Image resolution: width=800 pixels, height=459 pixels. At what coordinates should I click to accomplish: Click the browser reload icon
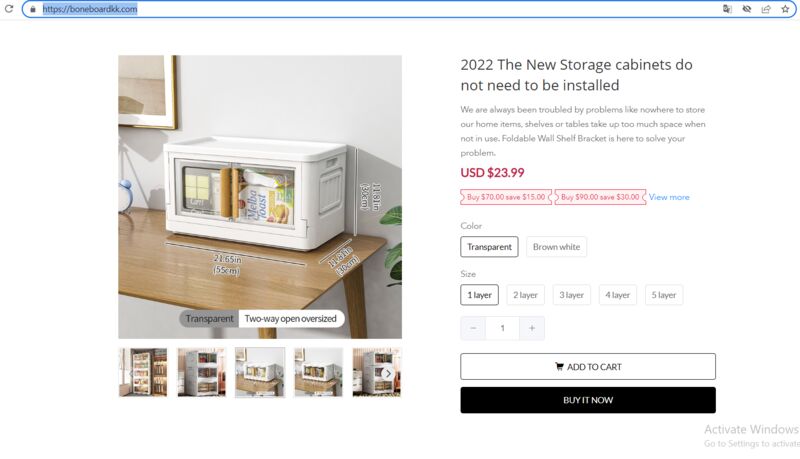9,9
